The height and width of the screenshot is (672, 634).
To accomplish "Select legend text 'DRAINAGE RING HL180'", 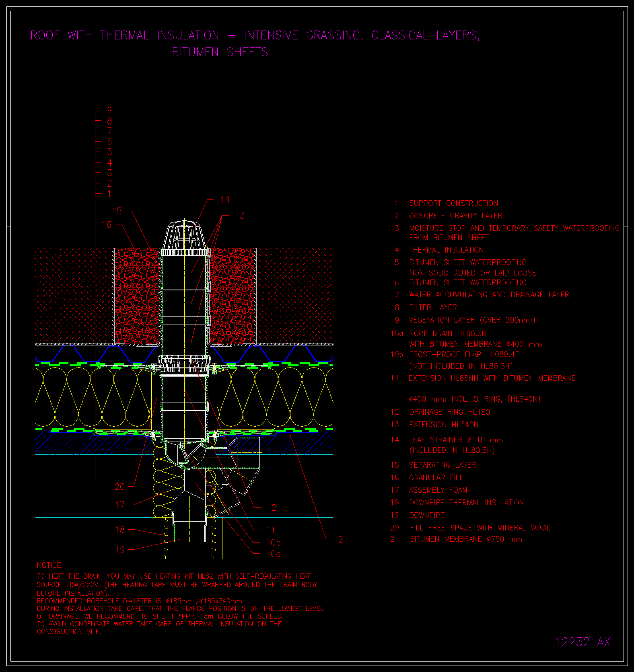I will tap(450, 412).
